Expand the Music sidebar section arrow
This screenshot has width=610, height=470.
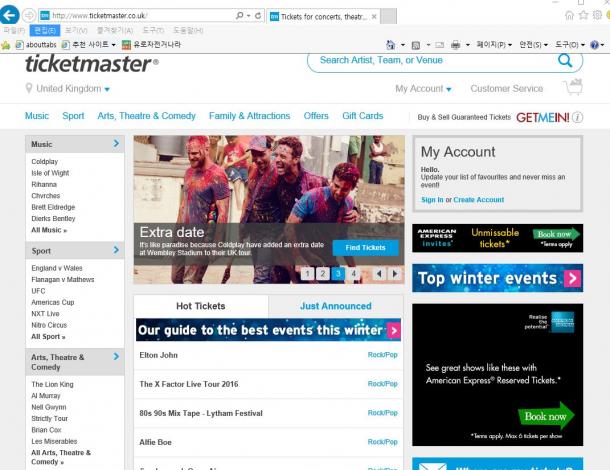coord(116,144)
